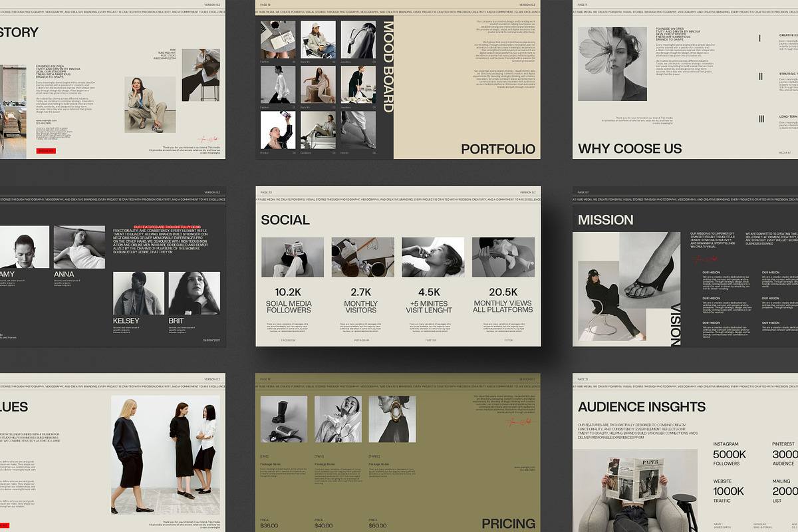Select the tassel jewellery mood board photo

358,39
